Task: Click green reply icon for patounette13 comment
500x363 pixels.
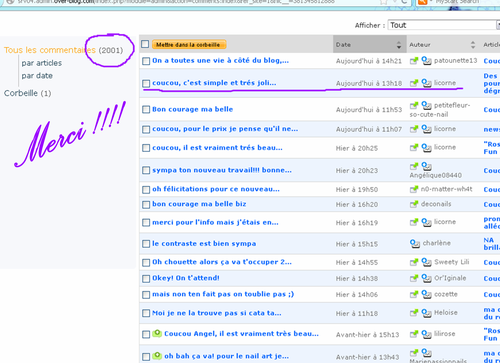Action: 414,61
